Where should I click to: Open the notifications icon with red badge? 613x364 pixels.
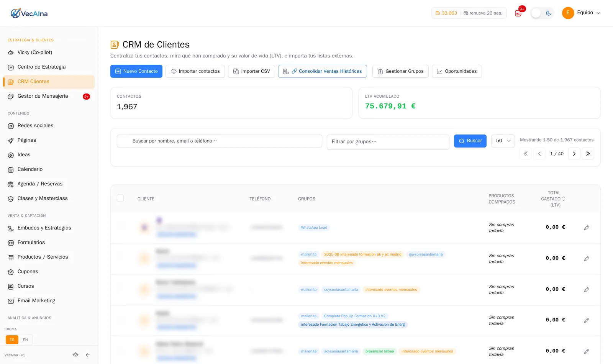click(x=518, y=13)
